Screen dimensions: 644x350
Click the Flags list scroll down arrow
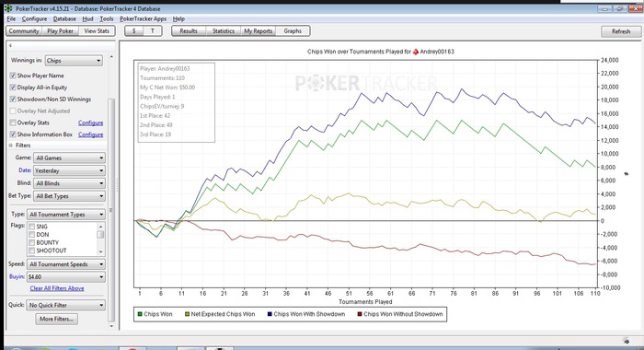coord(100,251)
